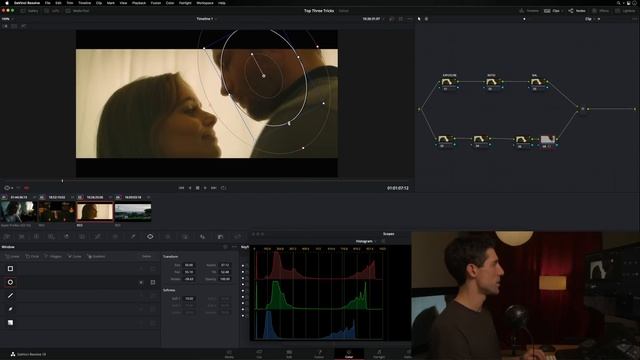Screen dimensions: 640x360
Task: Toggle mask mode on linear window row
Action: (153, 269)
